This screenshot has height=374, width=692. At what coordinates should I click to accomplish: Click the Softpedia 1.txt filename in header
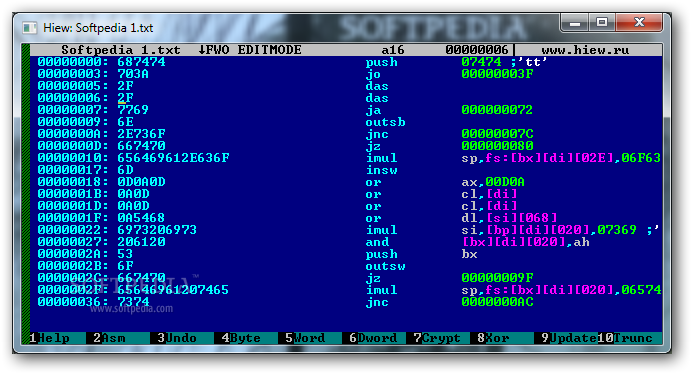[121, 50]
